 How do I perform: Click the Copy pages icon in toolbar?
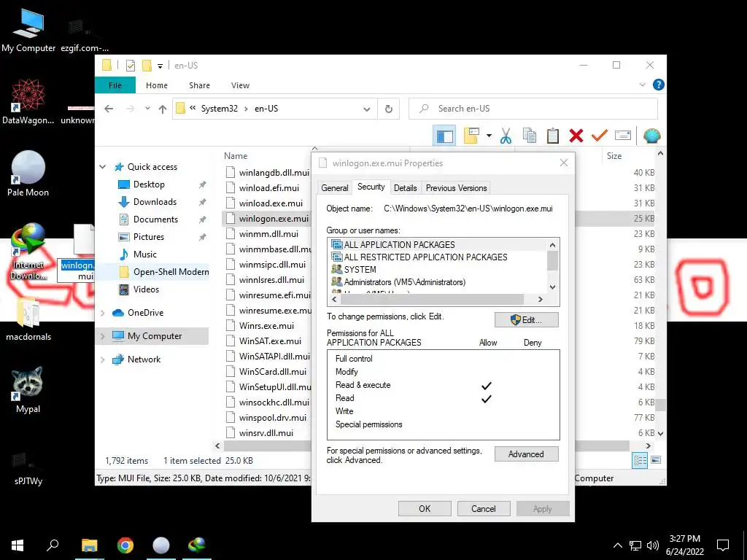pyautogui.click(x=530, y=136)
